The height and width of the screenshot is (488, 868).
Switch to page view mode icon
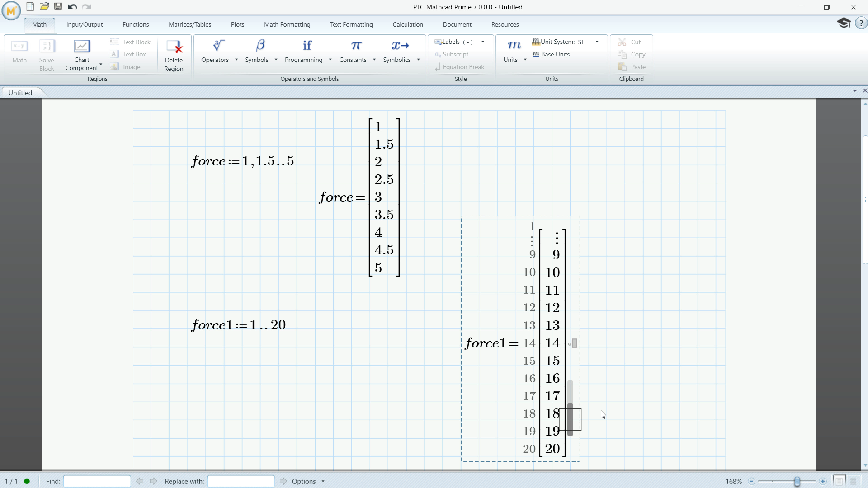click(839, 481)
